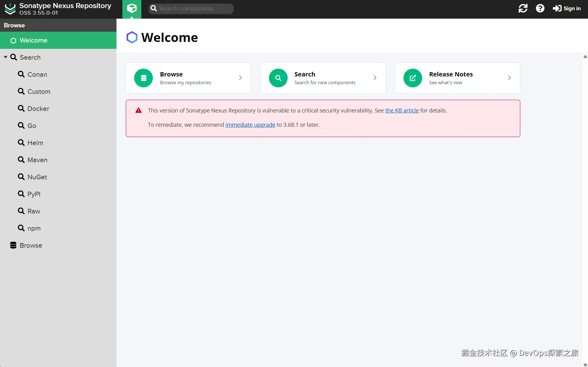Open Release Notes card title
The image size is (588, 367).
451,74
